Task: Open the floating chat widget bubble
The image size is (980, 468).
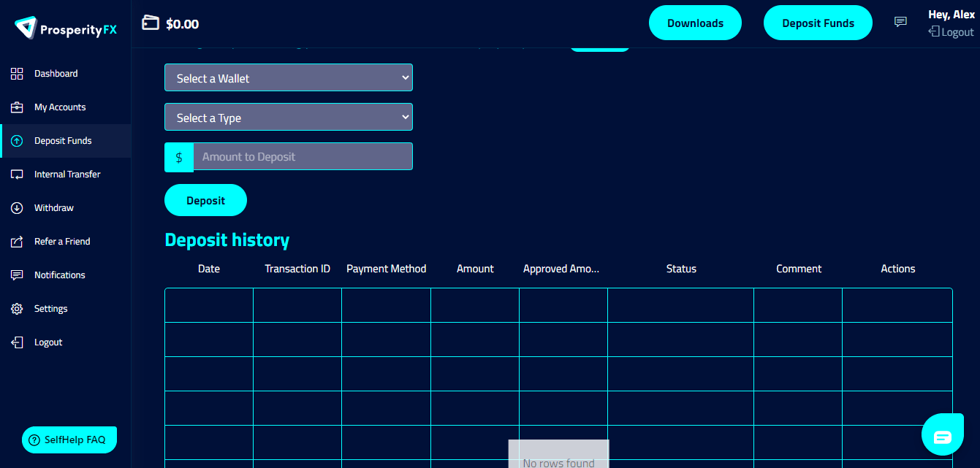Action: point(943,434)
